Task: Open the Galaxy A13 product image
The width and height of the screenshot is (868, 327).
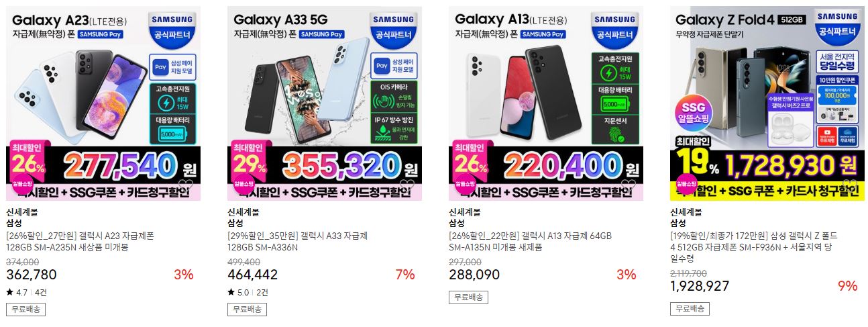Action: click(x=546, y=103)
